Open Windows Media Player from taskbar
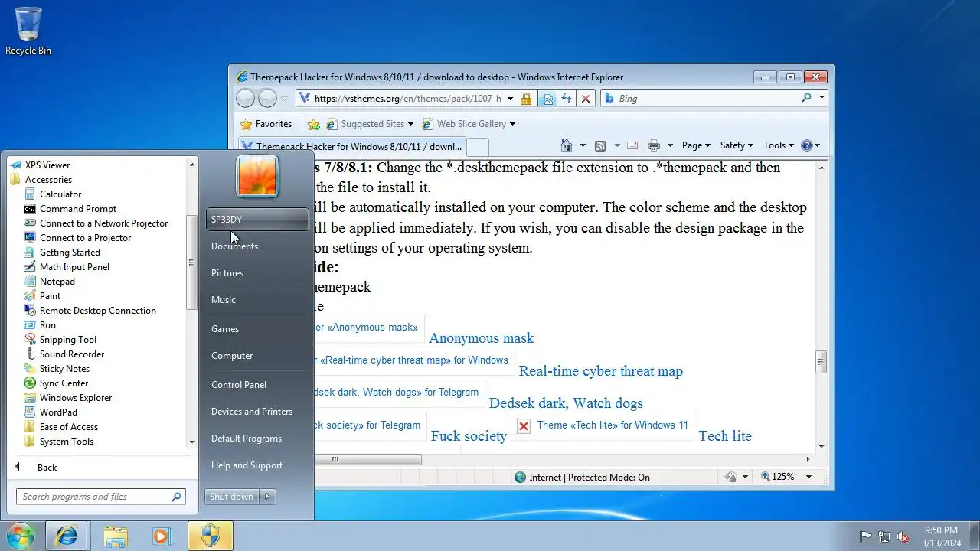980x551 pixels. point(162,536)
